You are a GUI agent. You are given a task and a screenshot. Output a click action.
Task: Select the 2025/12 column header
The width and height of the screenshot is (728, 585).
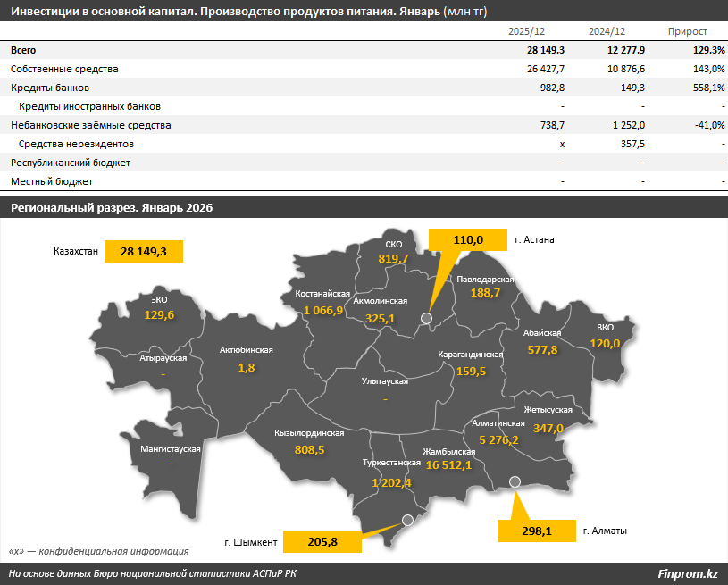coord(525,31)
